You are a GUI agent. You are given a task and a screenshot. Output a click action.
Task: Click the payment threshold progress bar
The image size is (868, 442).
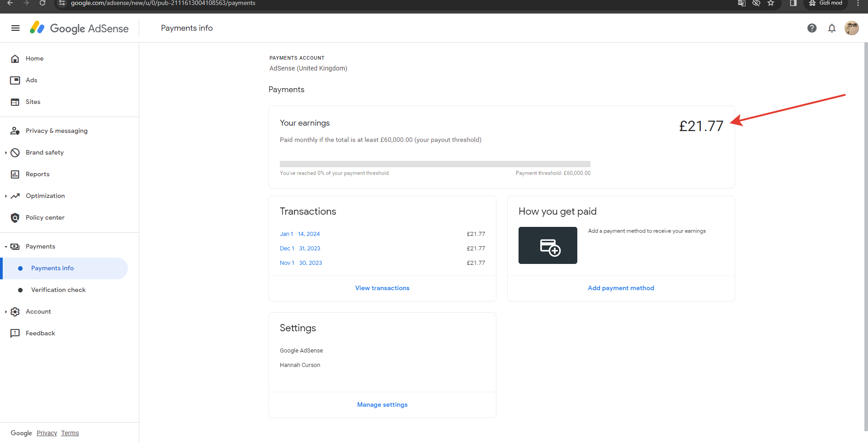click(435, 164)
